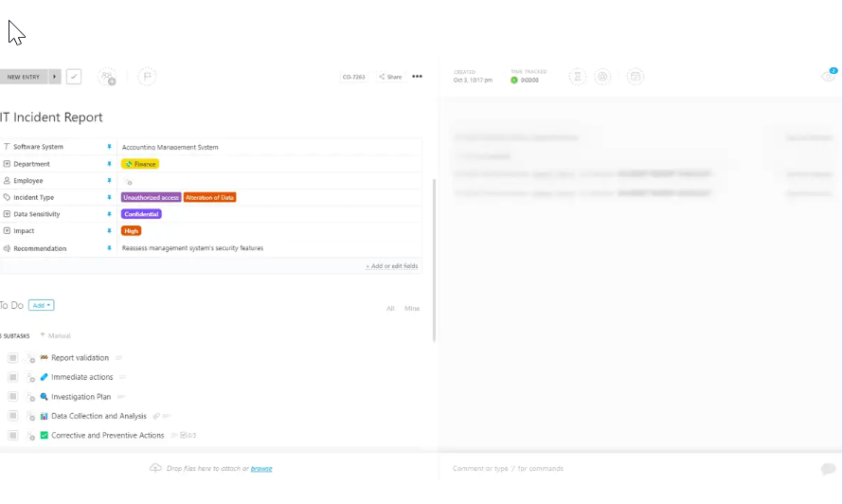
Task: Switch to the All subtasks filter
Action: tap(390, 308)
